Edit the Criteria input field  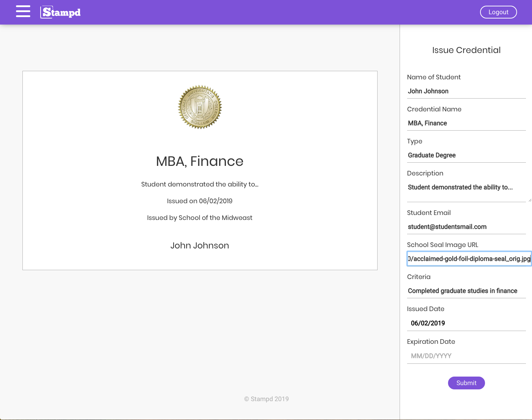pyautogui.click(x=466, y=291)
